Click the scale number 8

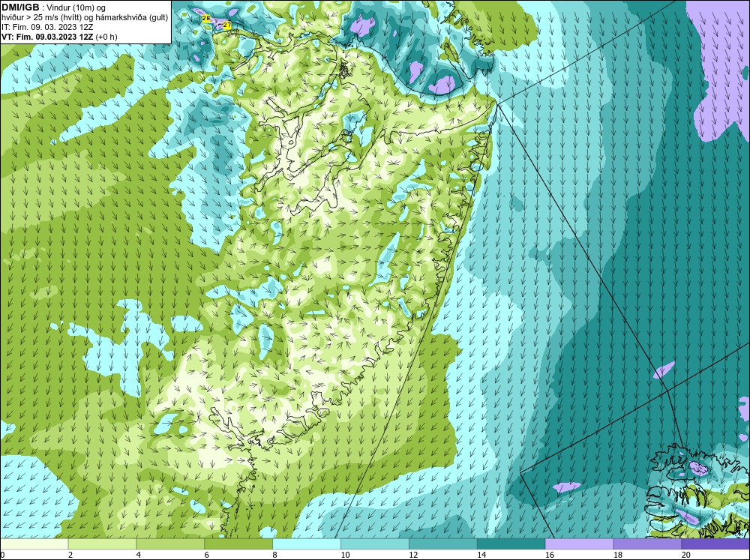click(x=275, y=556)
